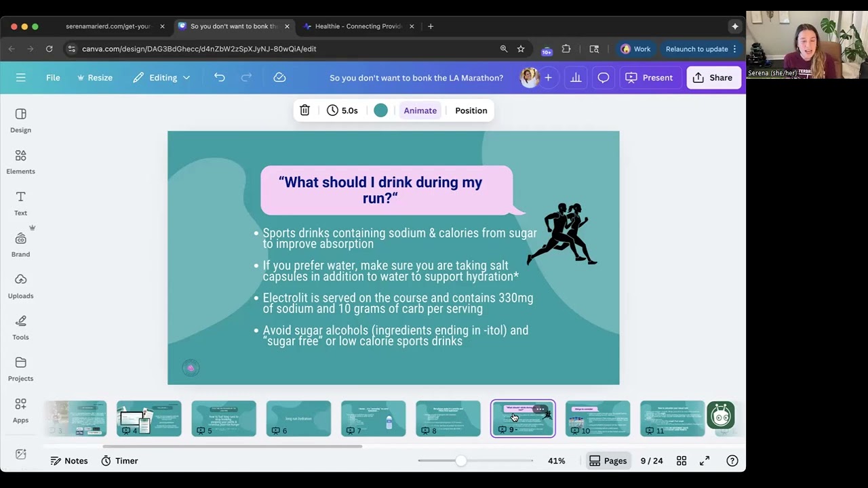Viewport: 868px width, 488px height.
Task: Open browser extensions puzzle icon
Action: pos(566,49)
